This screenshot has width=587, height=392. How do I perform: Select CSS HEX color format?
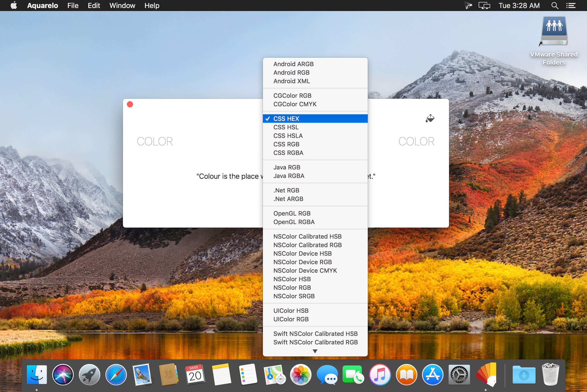tap(315, 118)
